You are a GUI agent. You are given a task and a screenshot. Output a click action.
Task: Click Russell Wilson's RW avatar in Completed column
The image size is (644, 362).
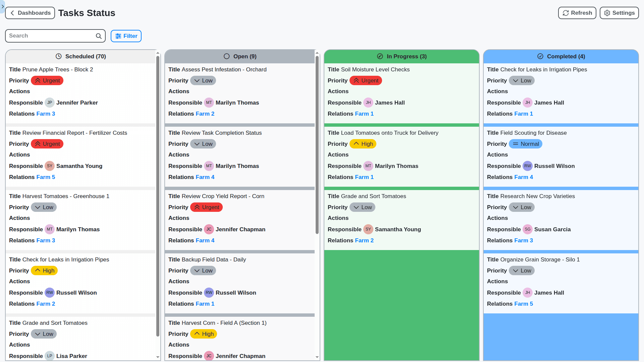coord(528,166)
